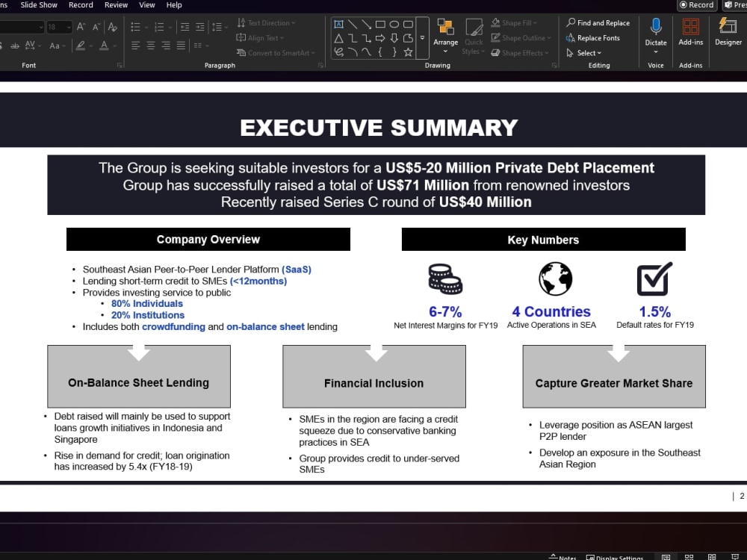
Task: Clear all formatting from selection
Action: [113, 27]
